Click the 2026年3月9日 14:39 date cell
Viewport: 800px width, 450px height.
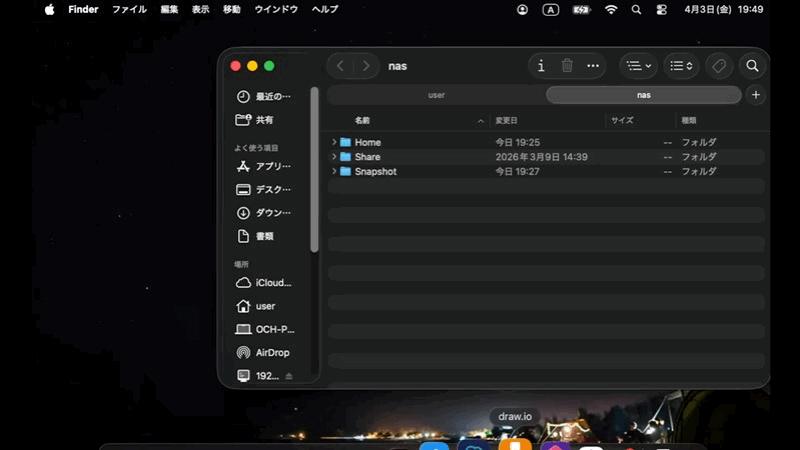pyautogui.click(x=541, y=157)
